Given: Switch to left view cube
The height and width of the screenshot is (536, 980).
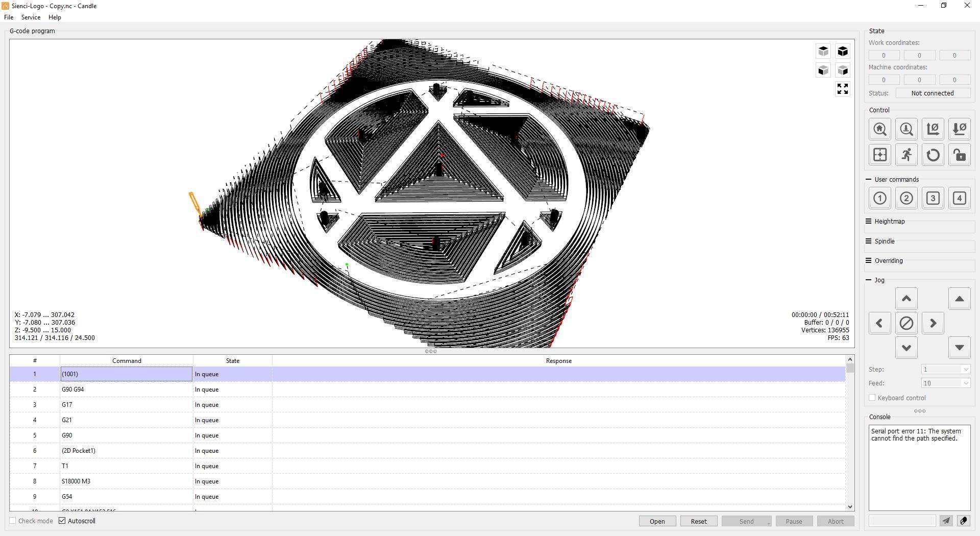Looking at the screenshot, I should 843,70.
